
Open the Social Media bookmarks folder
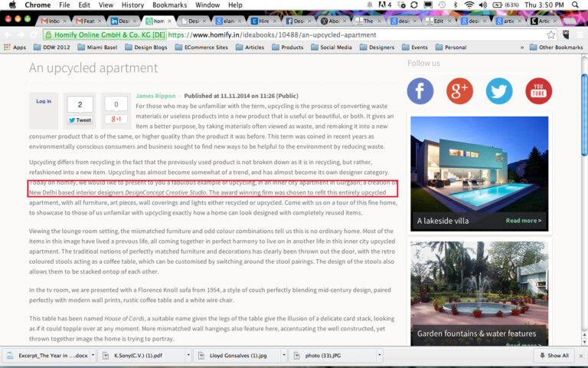point(332,48)
